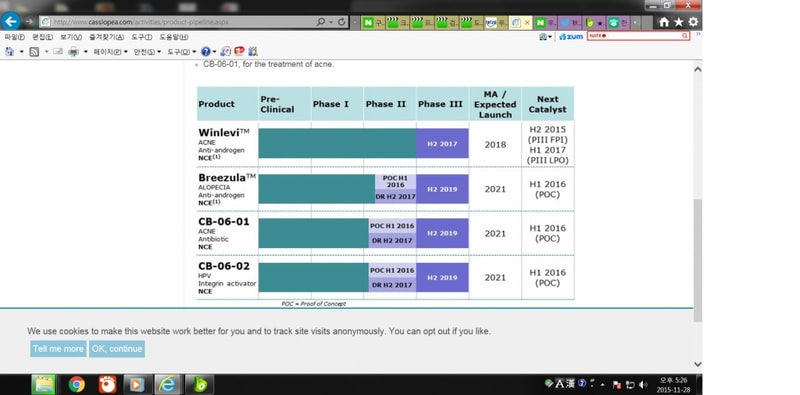Open the 편집(E) menu
800x395 pixels.
[x=42, y=37]
